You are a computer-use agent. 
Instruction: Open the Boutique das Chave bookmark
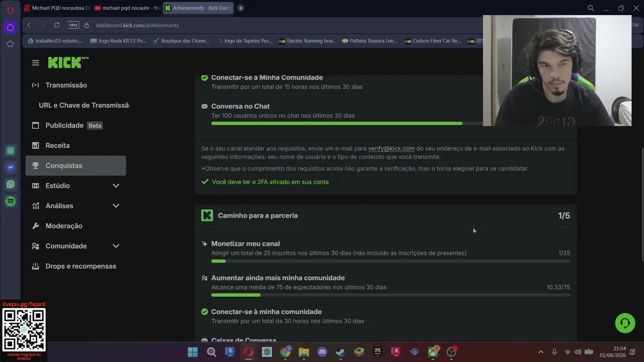click(x=181, y=41)
